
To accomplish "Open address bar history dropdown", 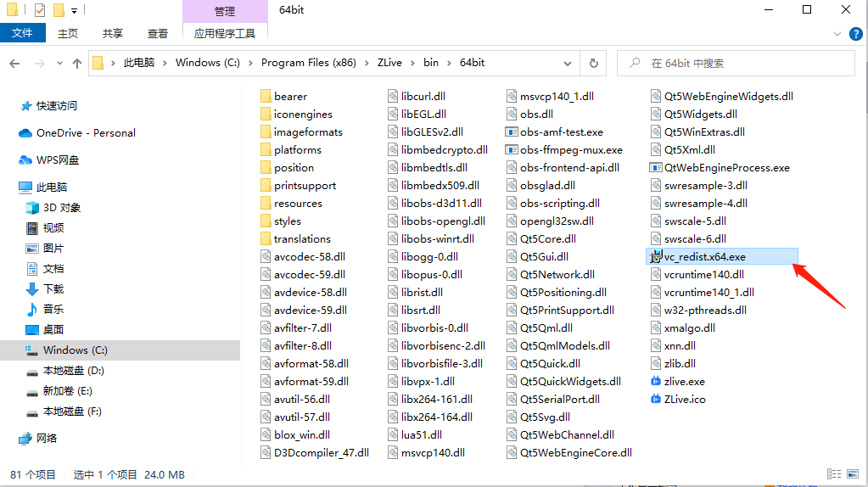I will tap(568, 64).
